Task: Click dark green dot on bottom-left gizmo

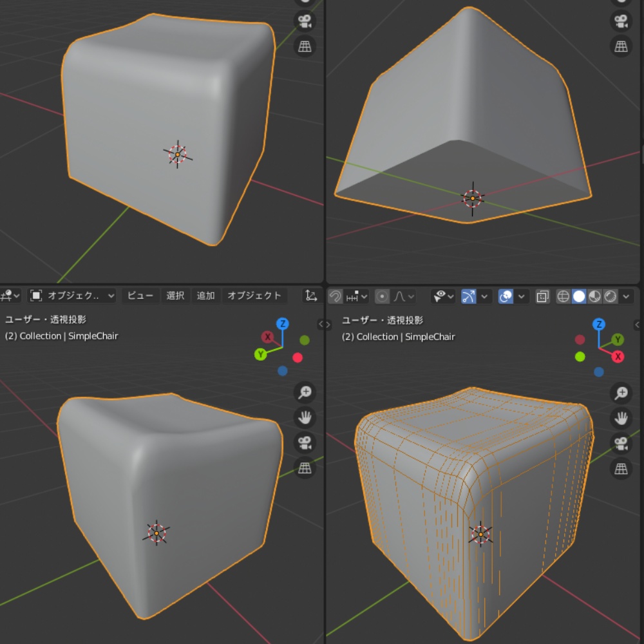Action: point(305,340)
